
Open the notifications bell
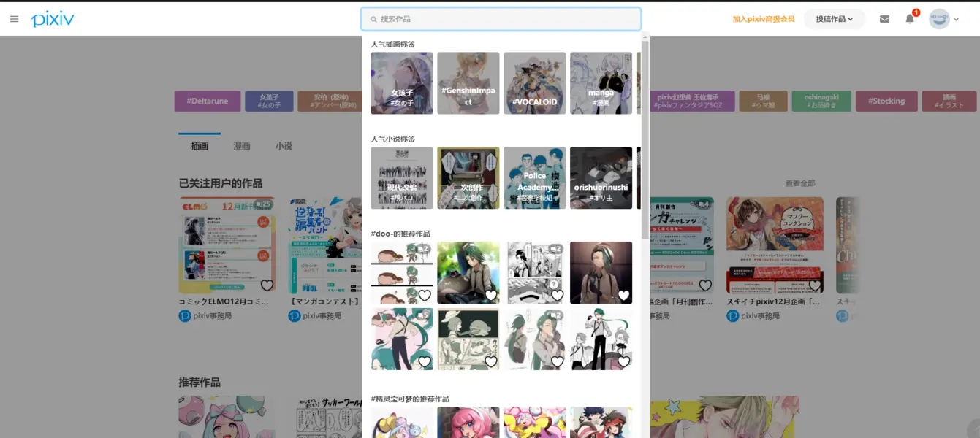pyautogui.click(x=910, y=19)
